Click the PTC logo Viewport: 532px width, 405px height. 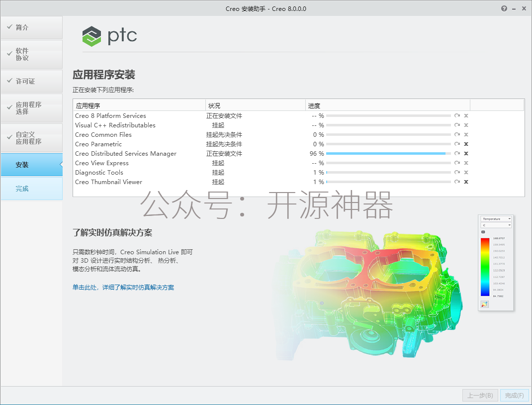[109, 36]
